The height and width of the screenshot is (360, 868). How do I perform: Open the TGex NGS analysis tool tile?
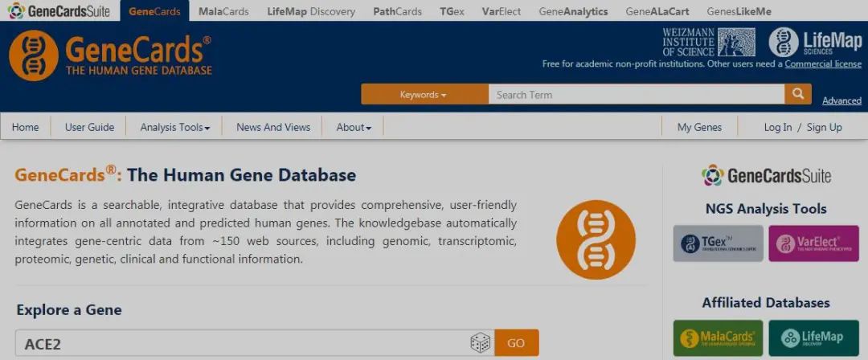pos(718,243)
